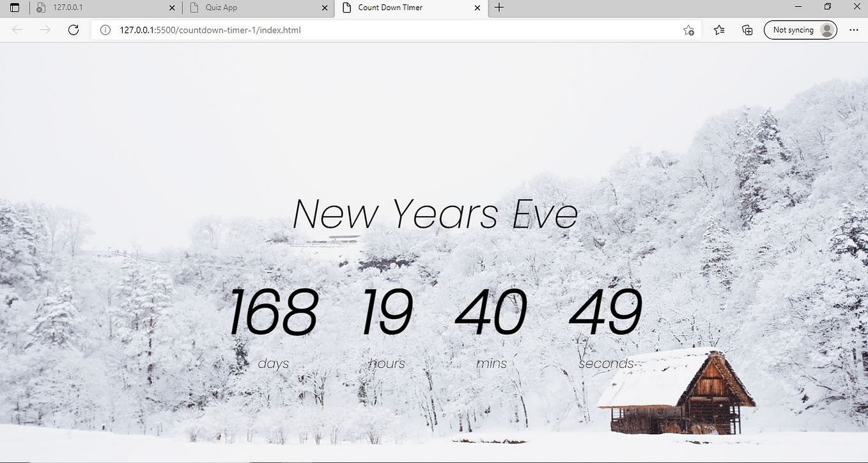The height and width of the screenshot is (463, 868).
Task: Open the Not syncing profile menu
Action: click(801, 29)
